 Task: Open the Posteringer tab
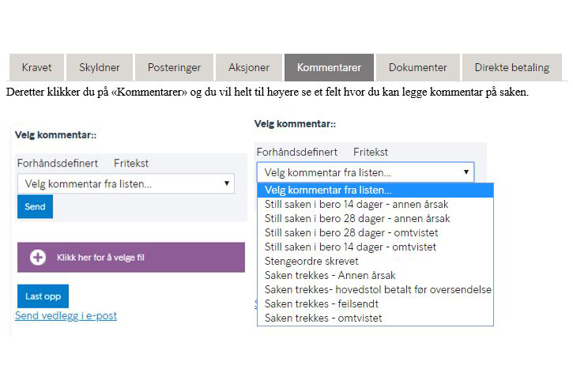pos(174,67)
